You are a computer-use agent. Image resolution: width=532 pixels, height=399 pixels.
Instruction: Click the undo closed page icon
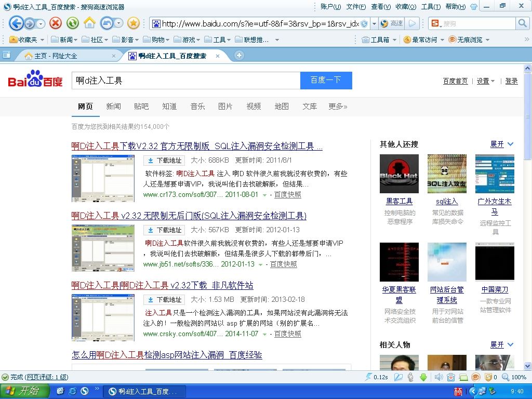click(107, 23)
